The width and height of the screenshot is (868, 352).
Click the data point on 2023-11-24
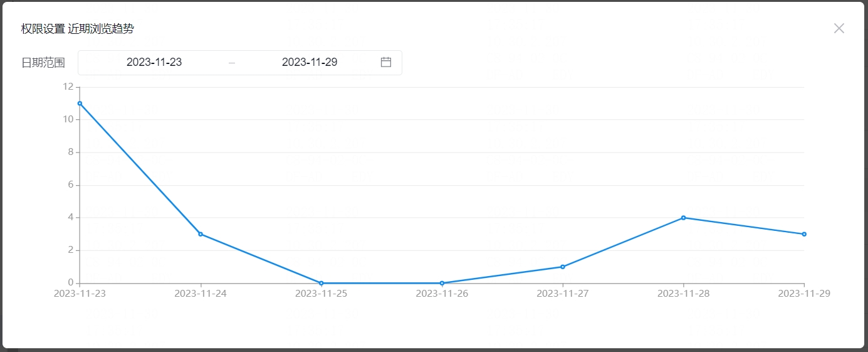click(x=201, y=234)
